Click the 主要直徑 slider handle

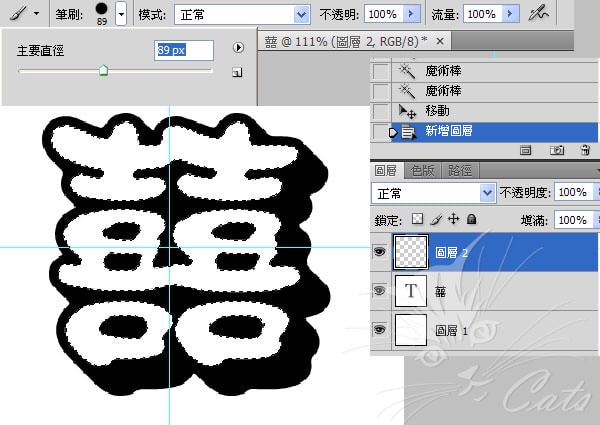coord(103,70)
